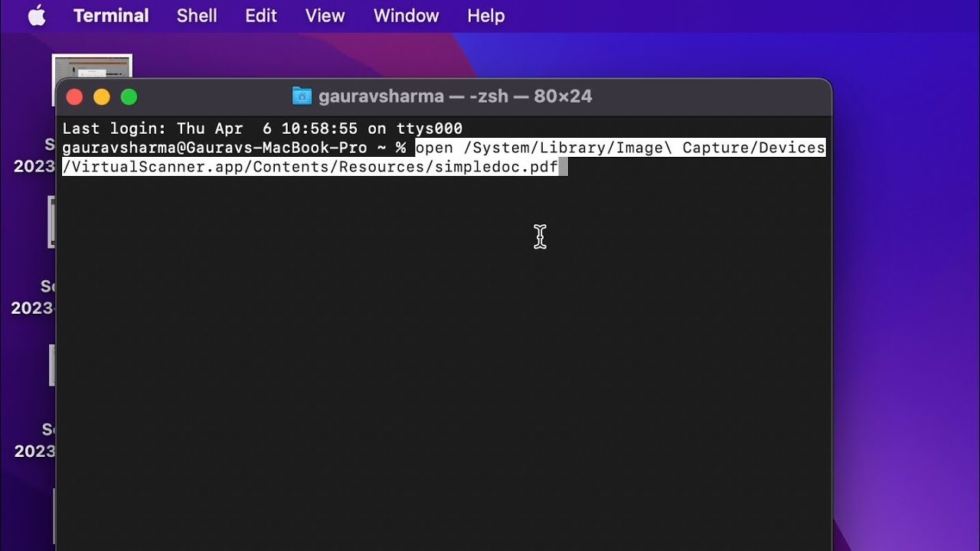Open the Shell menu

pyautogui.click(x=197, y=15)
